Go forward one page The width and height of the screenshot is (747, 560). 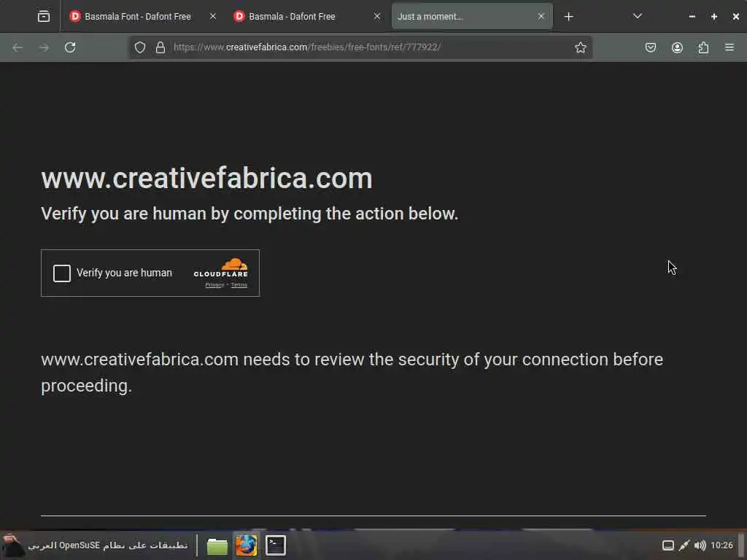[44, 47]
